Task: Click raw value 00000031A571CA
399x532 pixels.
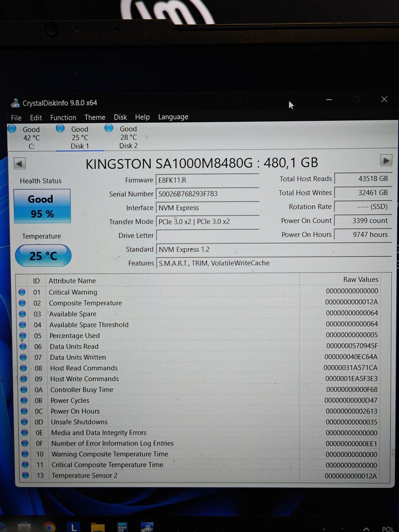Action: 351,367
